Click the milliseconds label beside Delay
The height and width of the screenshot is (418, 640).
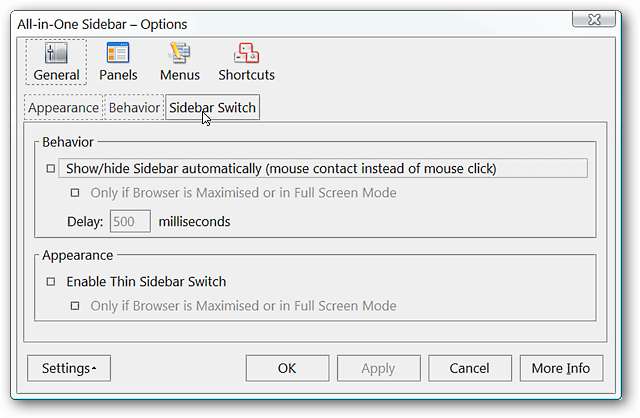(x=194, y=221)
